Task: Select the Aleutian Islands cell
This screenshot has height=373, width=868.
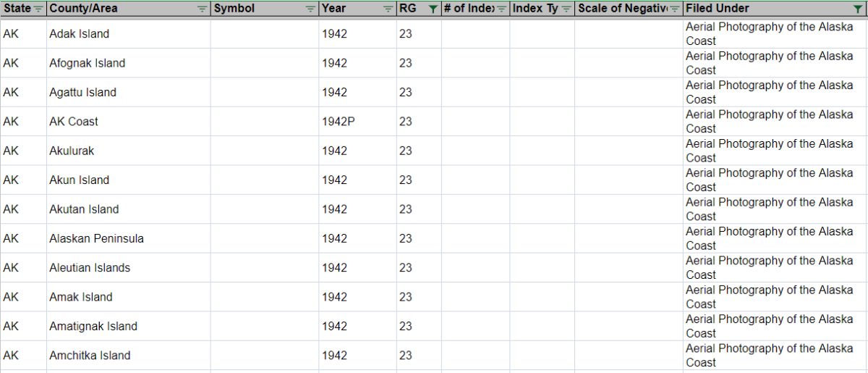Action: [x=90, y=268]
